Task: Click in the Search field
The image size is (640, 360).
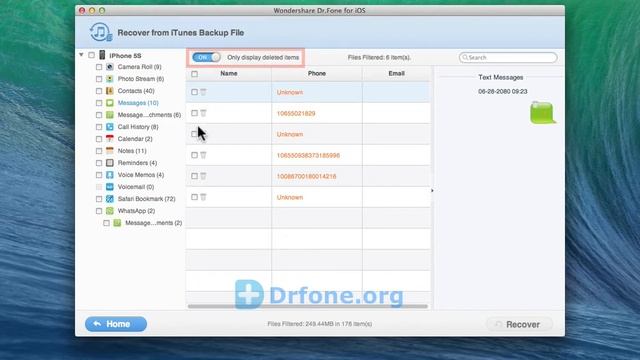Action: [508, 58]
